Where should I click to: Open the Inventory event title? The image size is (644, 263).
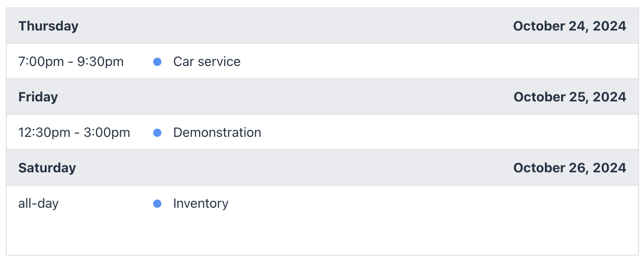[201, 204]
